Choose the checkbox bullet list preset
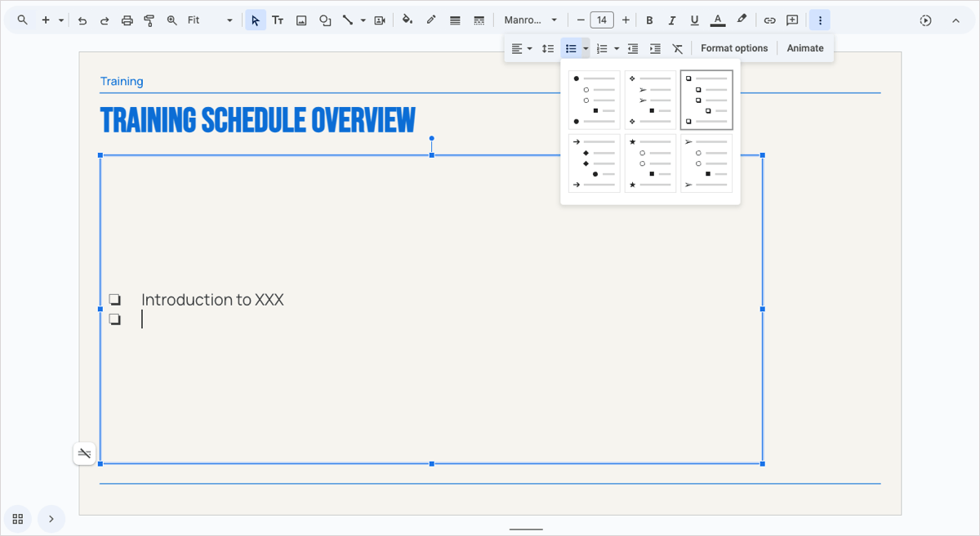This screenshot has width=980, height=536. (706, 100)
